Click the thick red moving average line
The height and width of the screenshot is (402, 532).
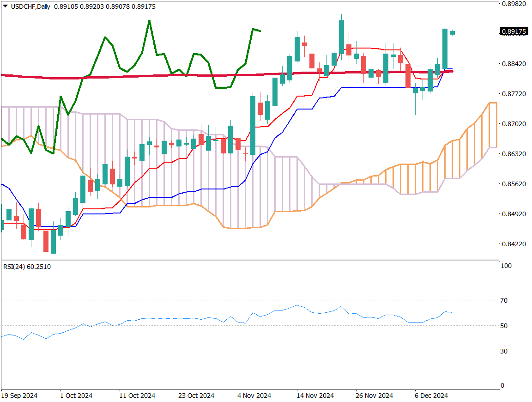139,76
